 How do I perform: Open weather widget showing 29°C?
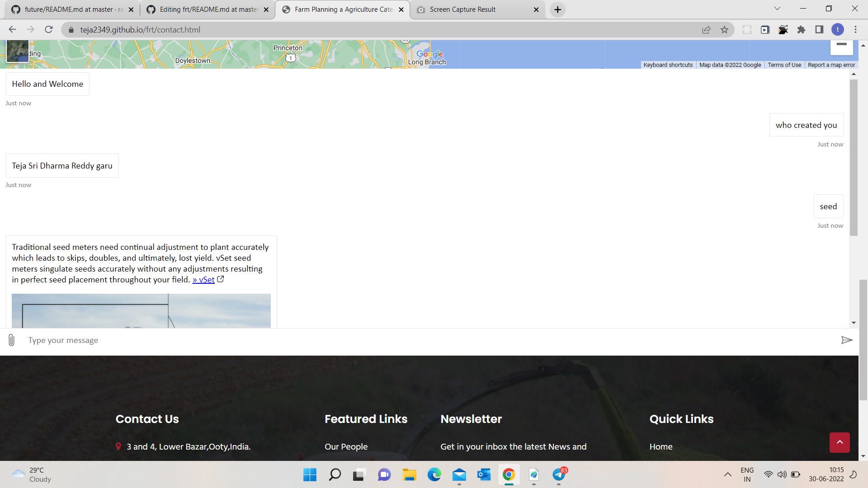[32, 474]
